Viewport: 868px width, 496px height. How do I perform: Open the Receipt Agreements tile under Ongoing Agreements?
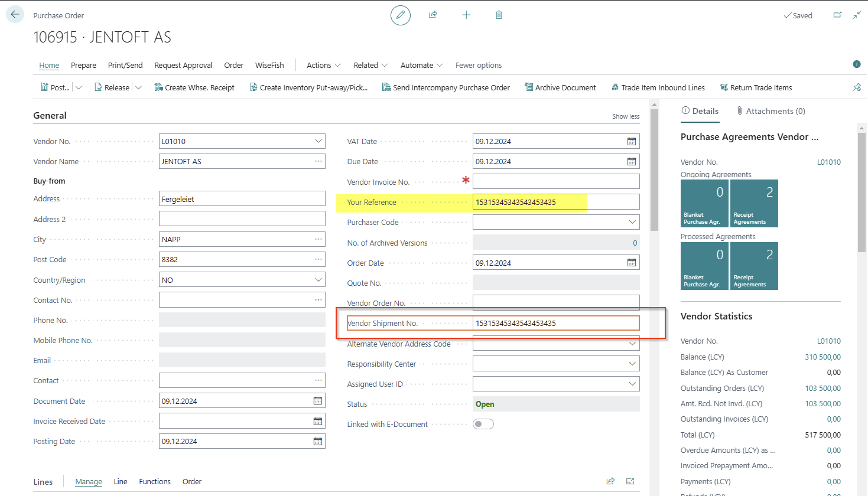[x=754, y=203]
